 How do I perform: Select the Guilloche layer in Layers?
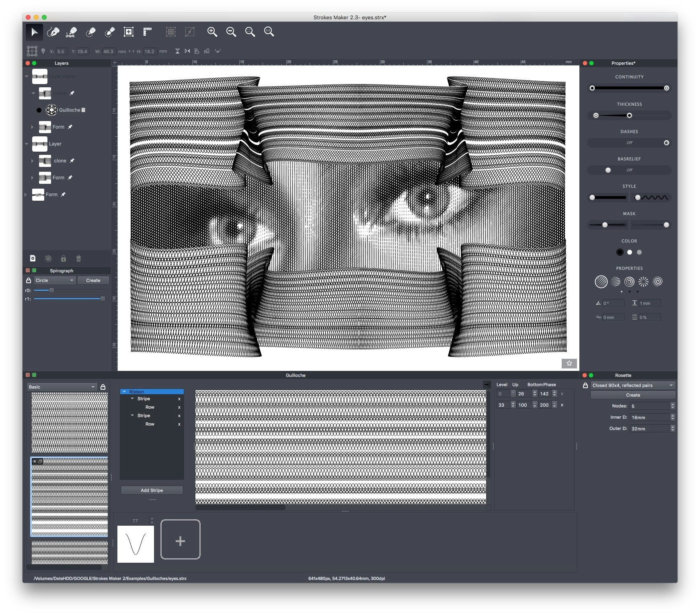[x=69, y=110]
